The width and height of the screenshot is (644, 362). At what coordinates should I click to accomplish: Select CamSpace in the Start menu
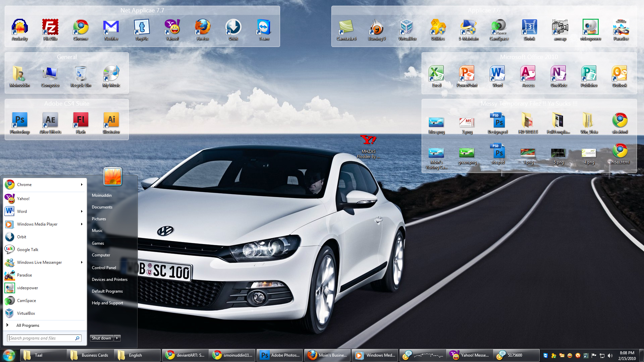click(x=45, y=300)
